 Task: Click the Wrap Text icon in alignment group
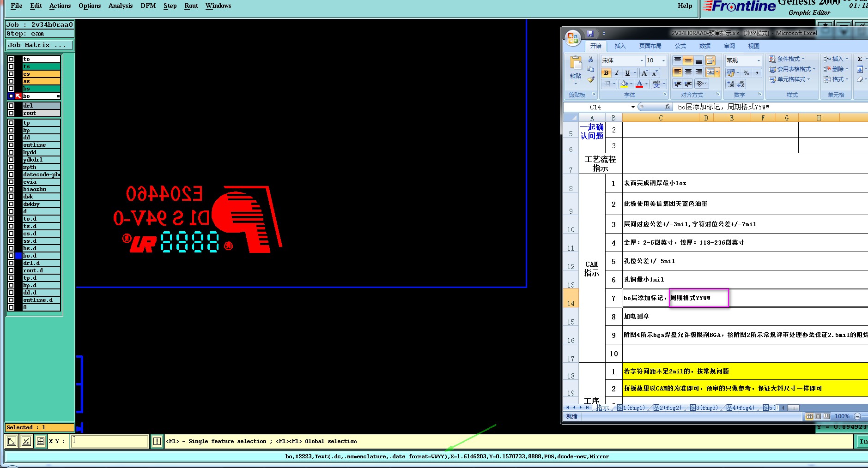tap(710, 60)
